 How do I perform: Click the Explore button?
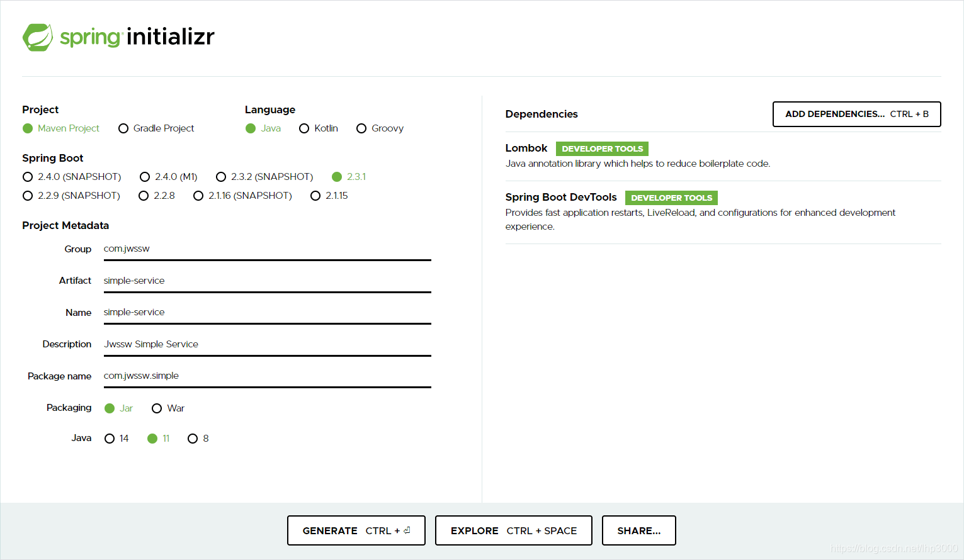click(514, 530)
